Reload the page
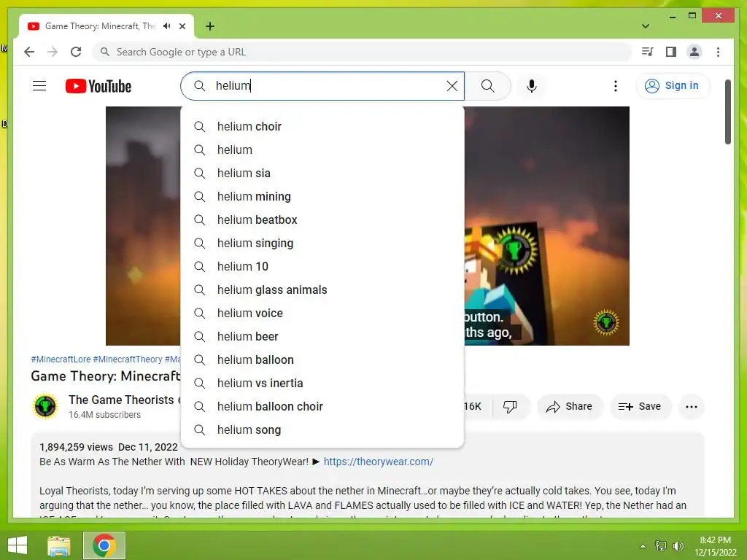The width and height of the screenshot is (747, 560). point(76,52)
